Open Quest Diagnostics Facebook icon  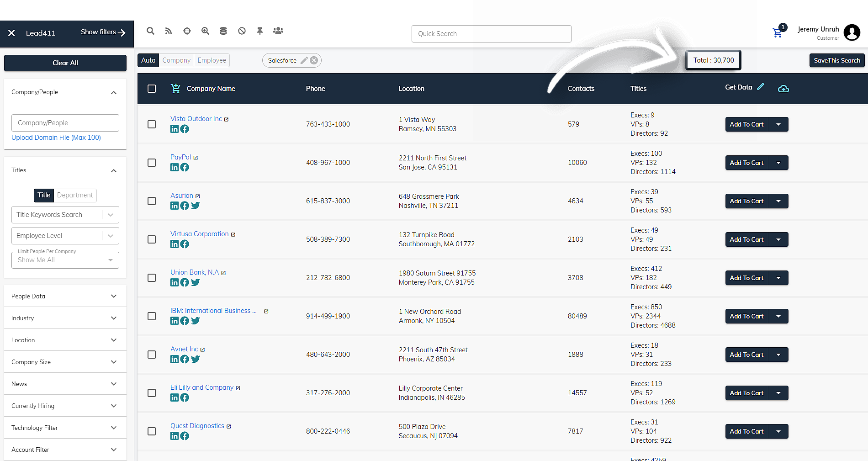coord(185,436)
